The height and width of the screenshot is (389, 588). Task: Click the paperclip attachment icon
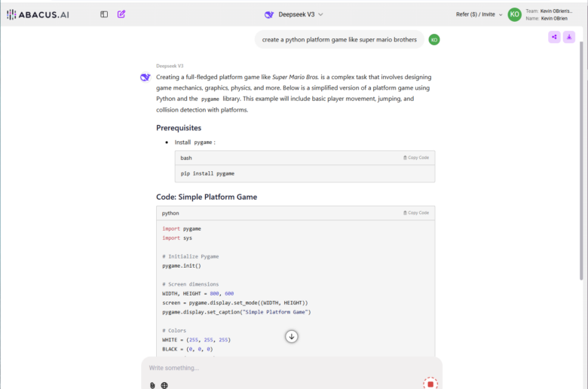tap(152, 385)
